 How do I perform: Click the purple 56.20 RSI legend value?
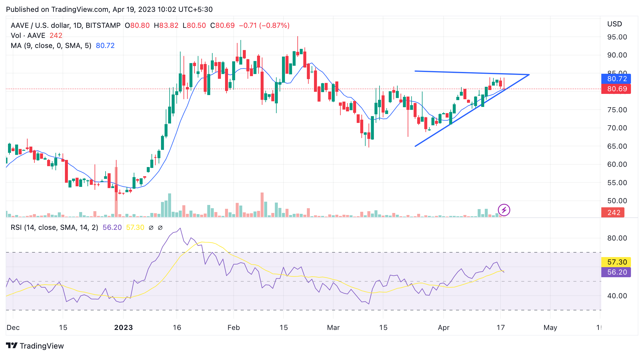click(112, 227)
